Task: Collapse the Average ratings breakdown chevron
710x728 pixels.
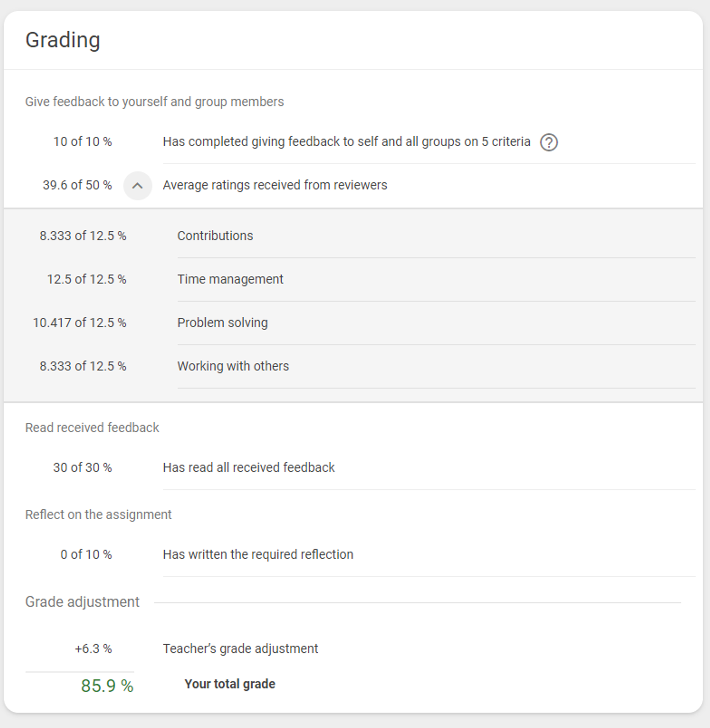Action: (138, 186)
